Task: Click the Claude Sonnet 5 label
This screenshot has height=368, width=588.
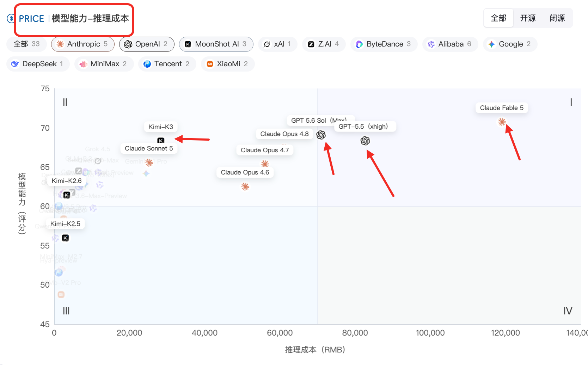Action: tap(149, 148)
